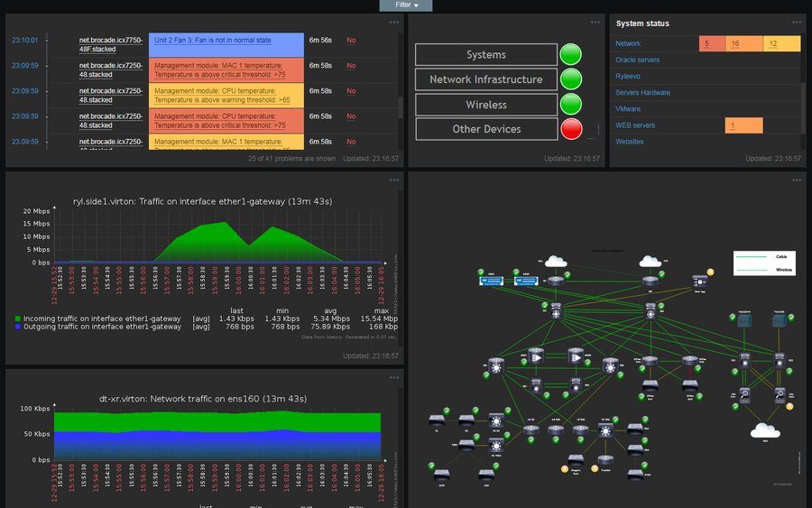Open the network map widget three-dot menu

pyautogui.click(x=797, y=180)
